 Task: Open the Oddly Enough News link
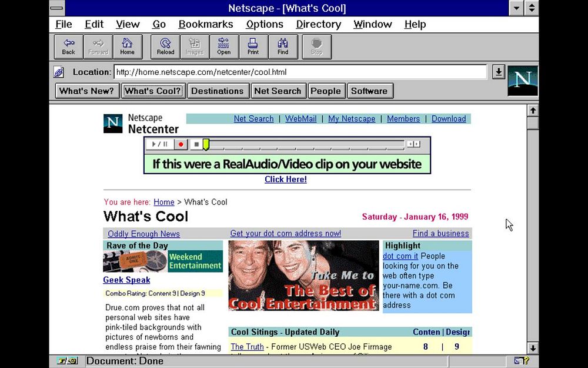(x=143, y=234)
